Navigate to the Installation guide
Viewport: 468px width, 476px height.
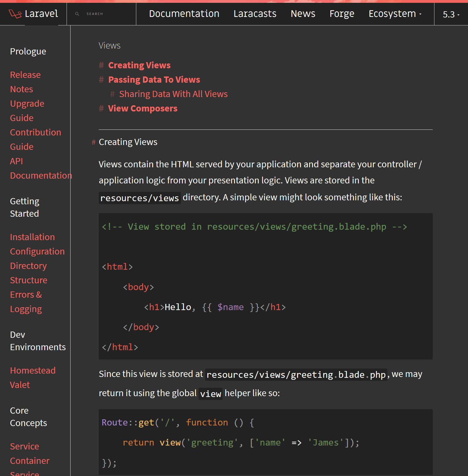tap(32, 237)
